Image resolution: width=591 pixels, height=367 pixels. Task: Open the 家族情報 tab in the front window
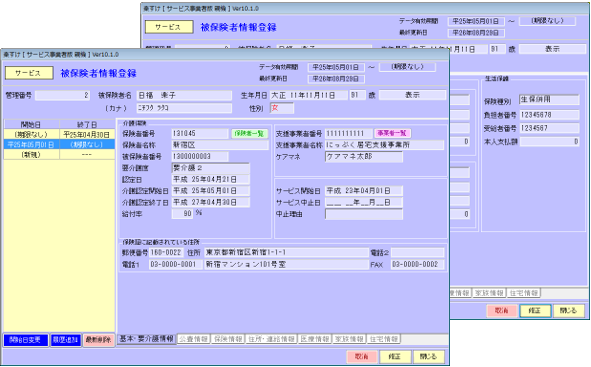349,339
